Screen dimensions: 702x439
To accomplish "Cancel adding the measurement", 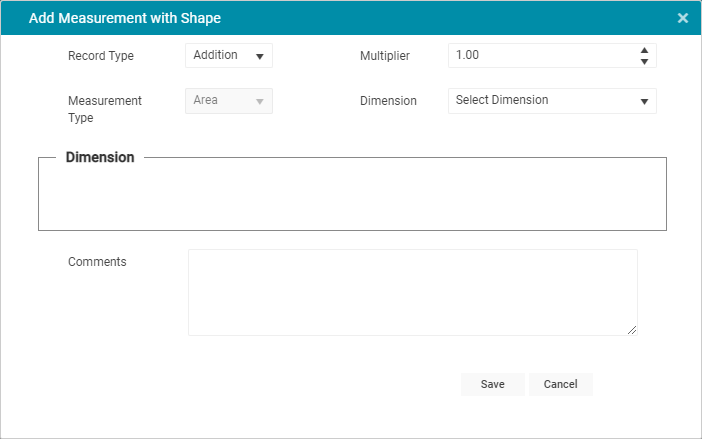I will [x=561, y=384].
